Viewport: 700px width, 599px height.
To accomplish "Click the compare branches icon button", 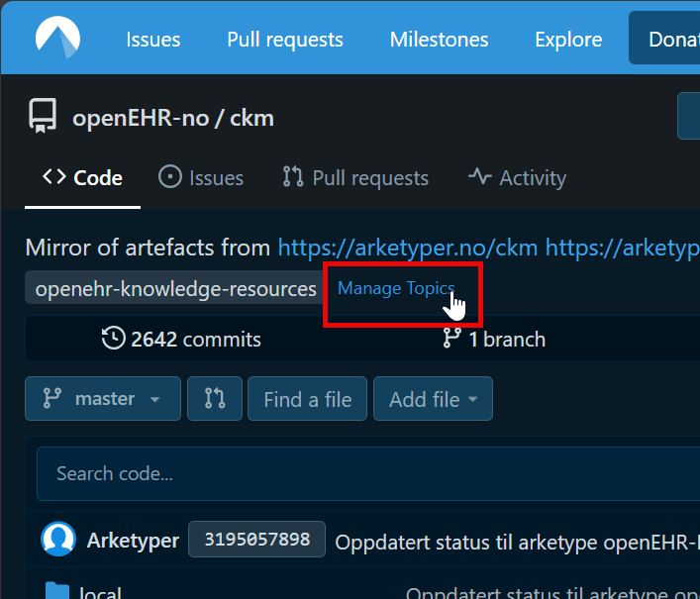I will [214, 399].
